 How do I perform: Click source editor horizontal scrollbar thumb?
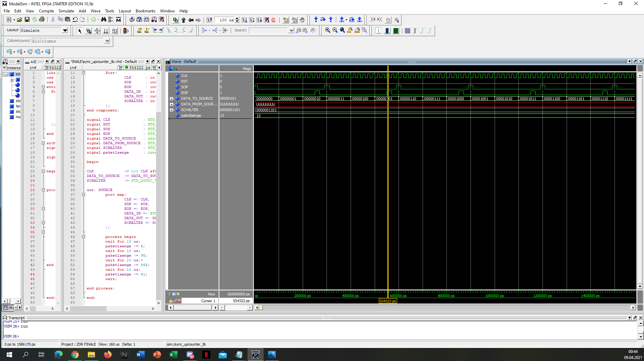coord(88,308)
